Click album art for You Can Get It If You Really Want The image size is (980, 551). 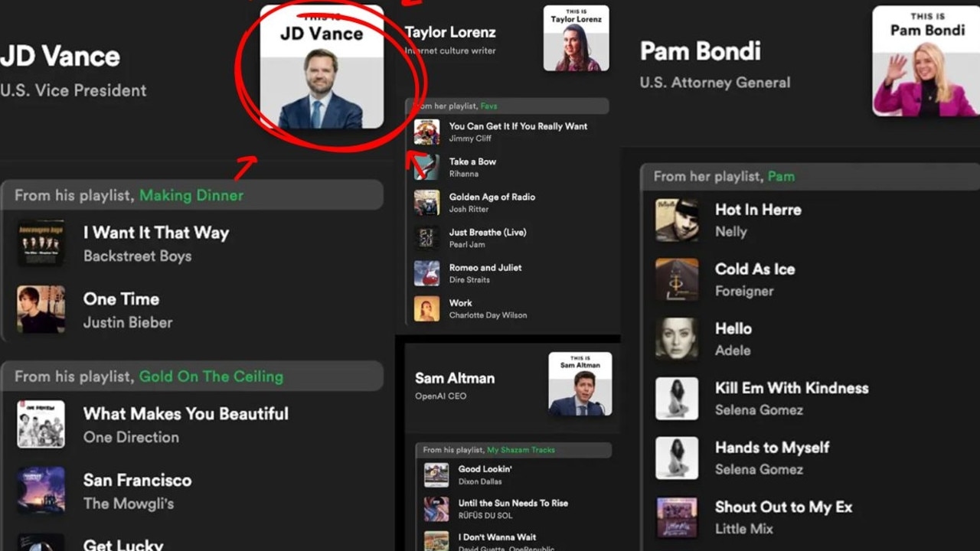pyautogui.click(x=427, y=132)
